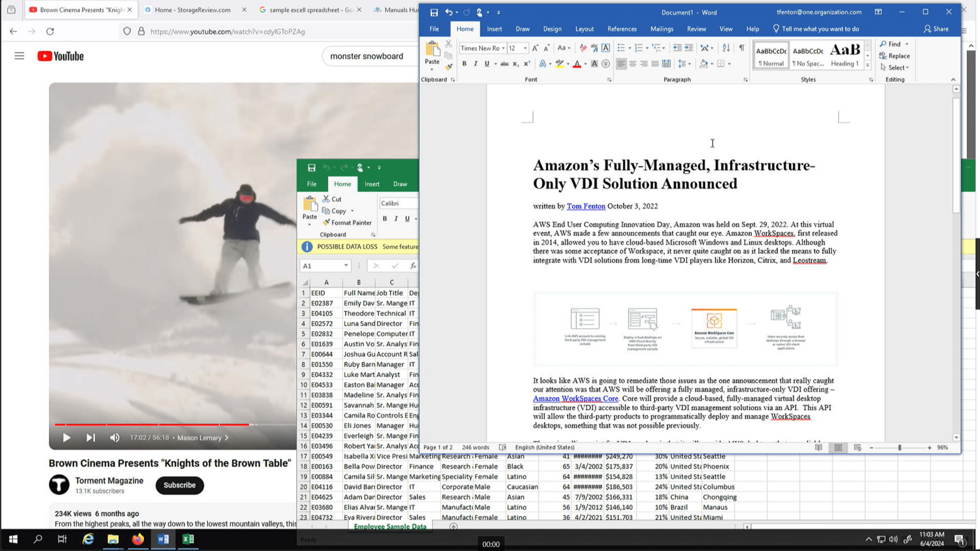Expand the Word Styles gallery
The width and height of the screenshot is (980, 551).
[867, 65]
